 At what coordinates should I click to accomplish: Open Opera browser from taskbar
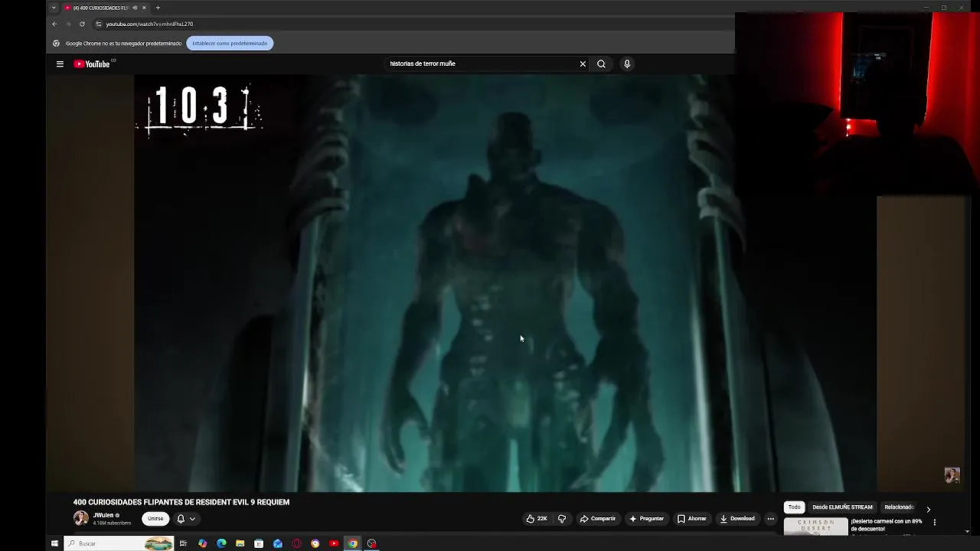tap(296, 543)
